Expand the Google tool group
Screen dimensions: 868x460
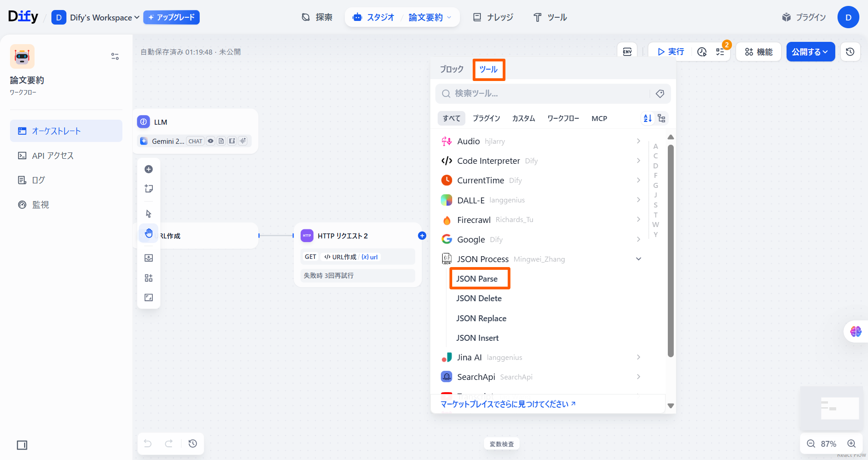638,239
